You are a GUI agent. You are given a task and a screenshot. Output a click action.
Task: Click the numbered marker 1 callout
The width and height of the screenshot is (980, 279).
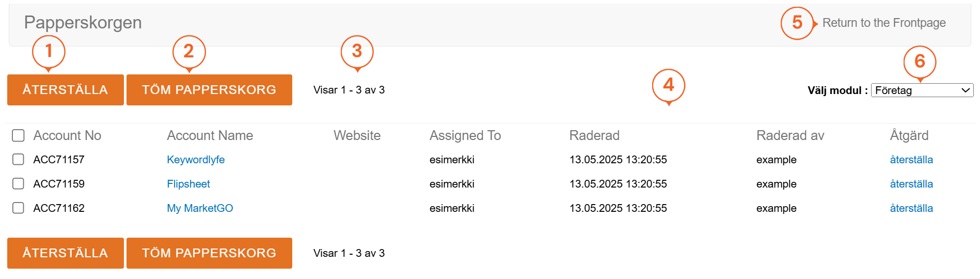tap(49, 51)
